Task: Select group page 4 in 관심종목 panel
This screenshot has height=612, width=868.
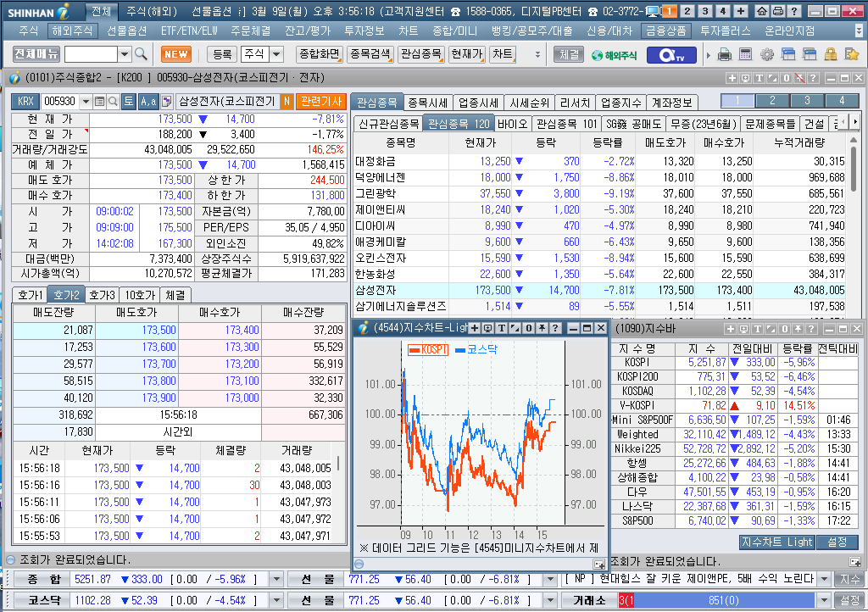Action: tap(842, 101)
